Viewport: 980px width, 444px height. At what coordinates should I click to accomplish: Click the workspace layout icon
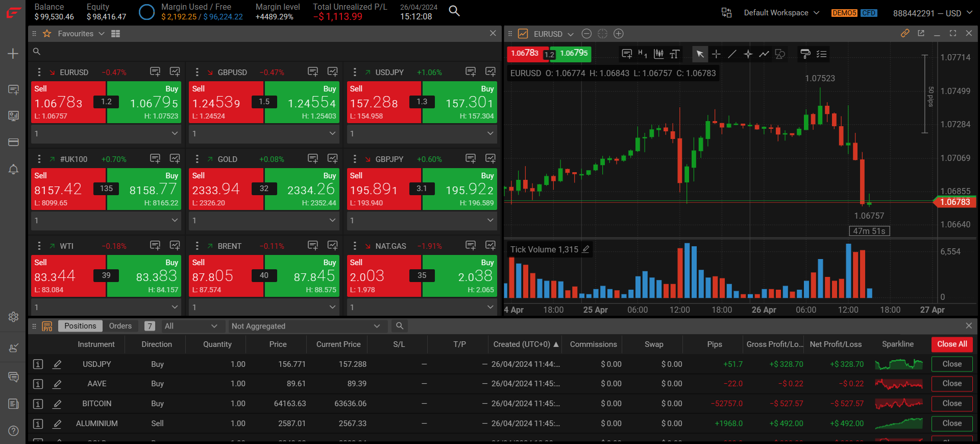pyautogui.click(x=727, y=13)
